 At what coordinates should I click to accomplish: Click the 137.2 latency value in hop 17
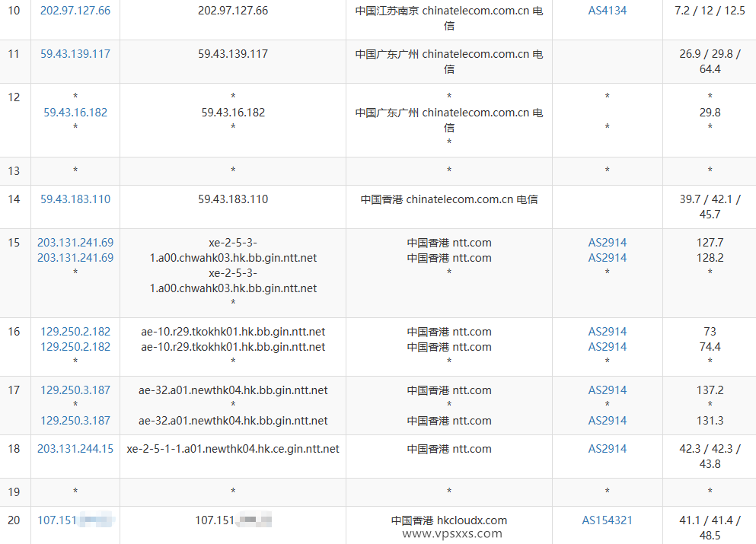pos(710,390)
